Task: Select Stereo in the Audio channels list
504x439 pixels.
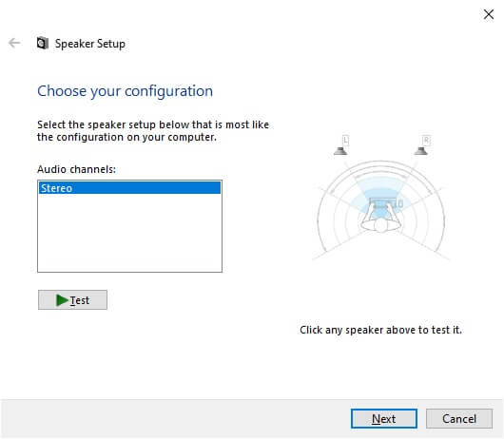Action: coord(129,188)
